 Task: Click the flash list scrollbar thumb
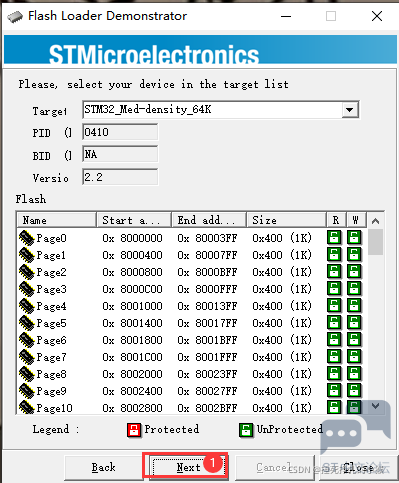pos(375,242)
